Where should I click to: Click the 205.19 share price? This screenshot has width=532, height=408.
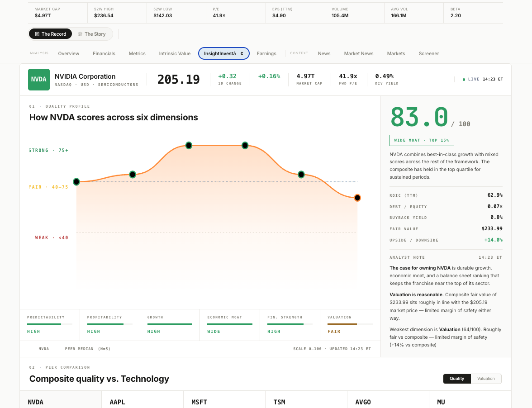[178, 79]
